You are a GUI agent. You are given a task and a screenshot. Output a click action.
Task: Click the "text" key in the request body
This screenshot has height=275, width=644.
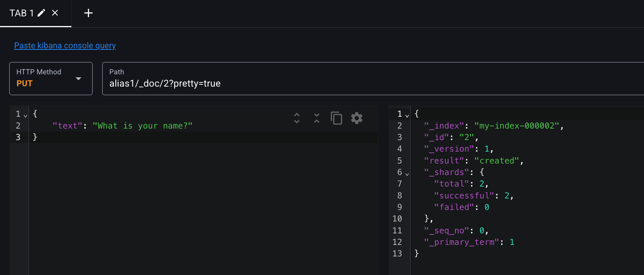coord(67,126)
